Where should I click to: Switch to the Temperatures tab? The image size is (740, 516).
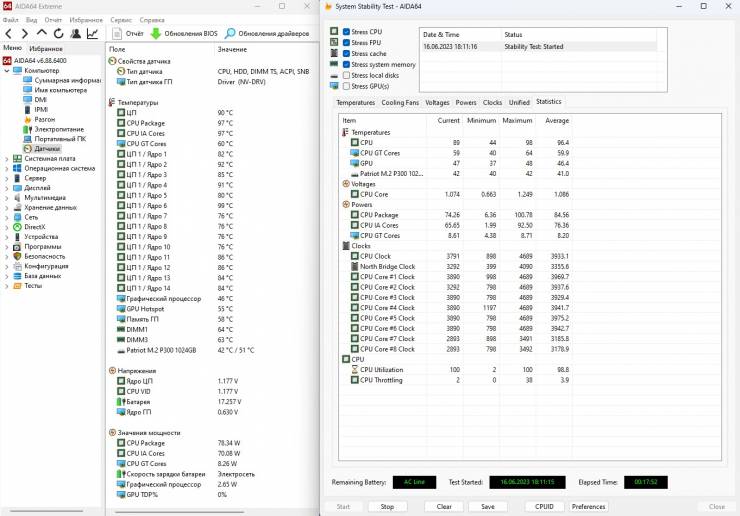click(x=355, y=102)
